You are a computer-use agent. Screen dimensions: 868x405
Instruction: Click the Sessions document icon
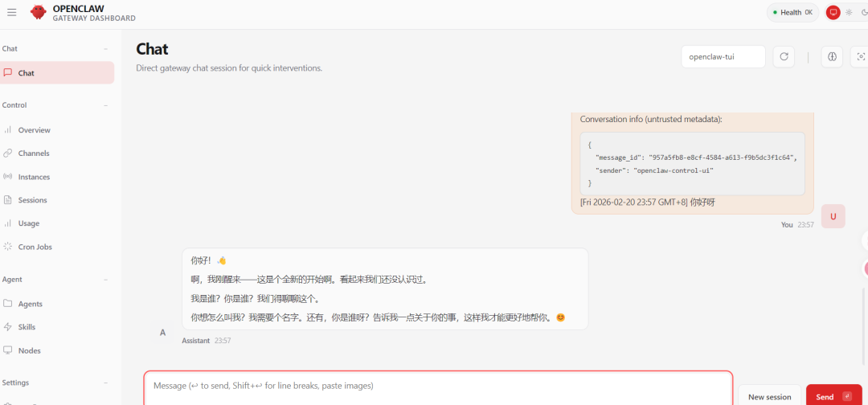pos(8,200)
